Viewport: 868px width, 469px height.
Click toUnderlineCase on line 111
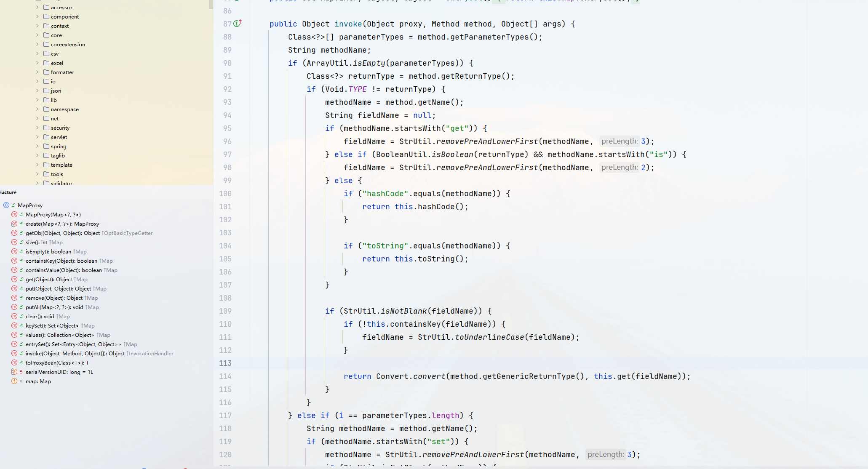coord(489,337)
